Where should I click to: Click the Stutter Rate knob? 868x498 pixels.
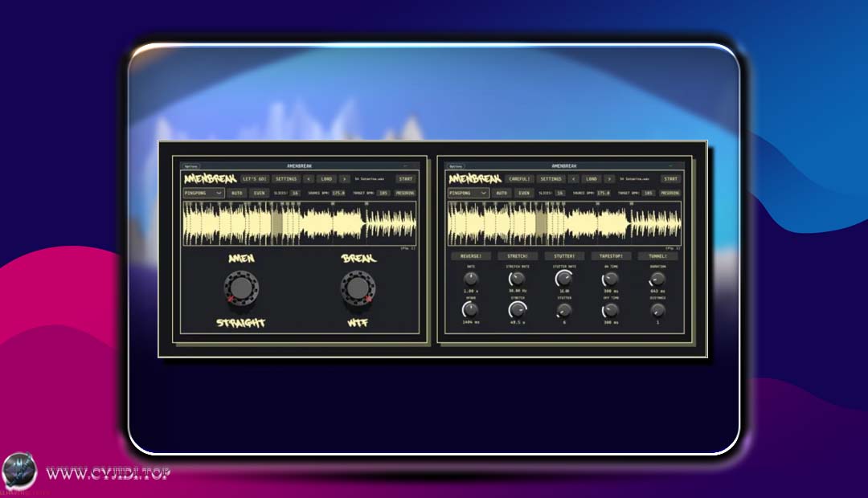(564, 279)
